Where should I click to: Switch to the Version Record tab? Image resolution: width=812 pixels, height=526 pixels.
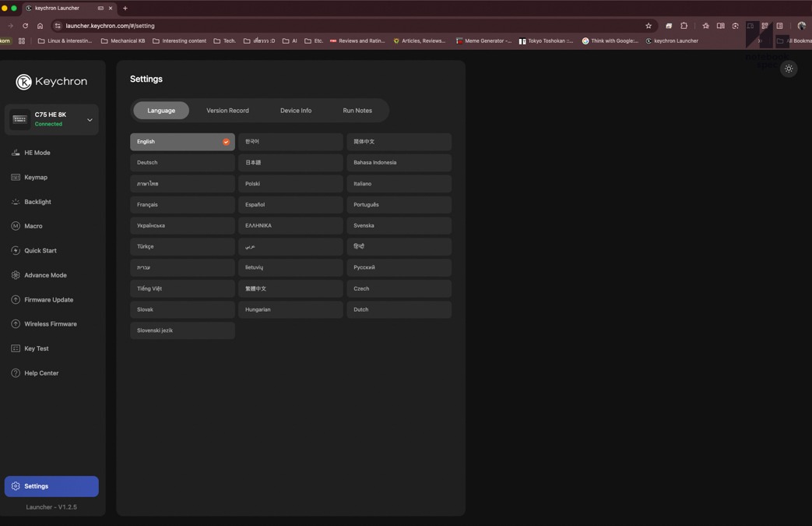point(227,111)
